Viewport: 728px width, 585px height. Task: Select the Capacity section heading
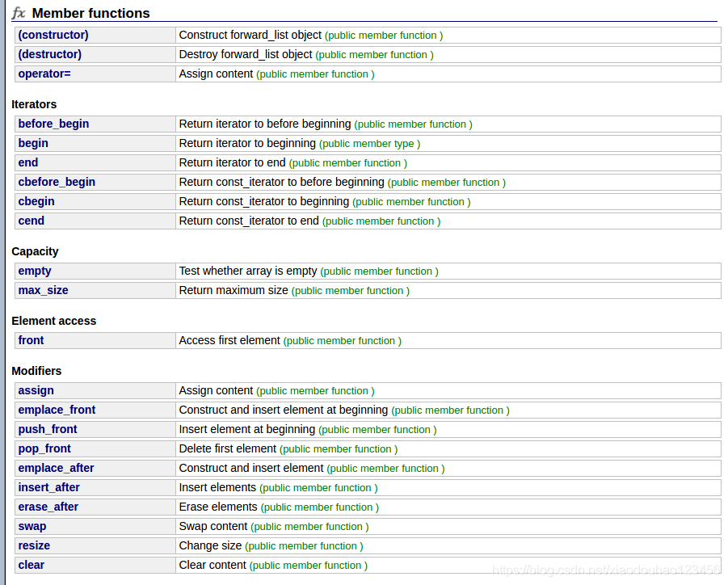coord(35,251)
